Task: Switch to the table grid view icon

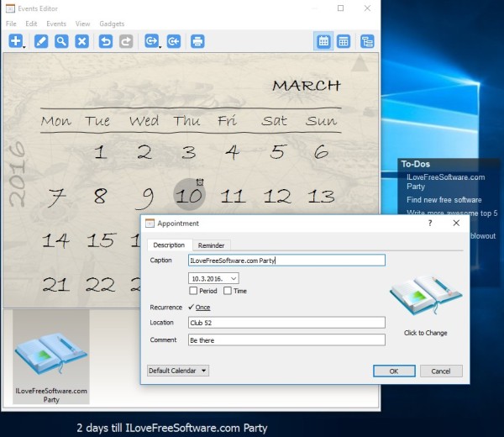Action: [x=344, y=41]
